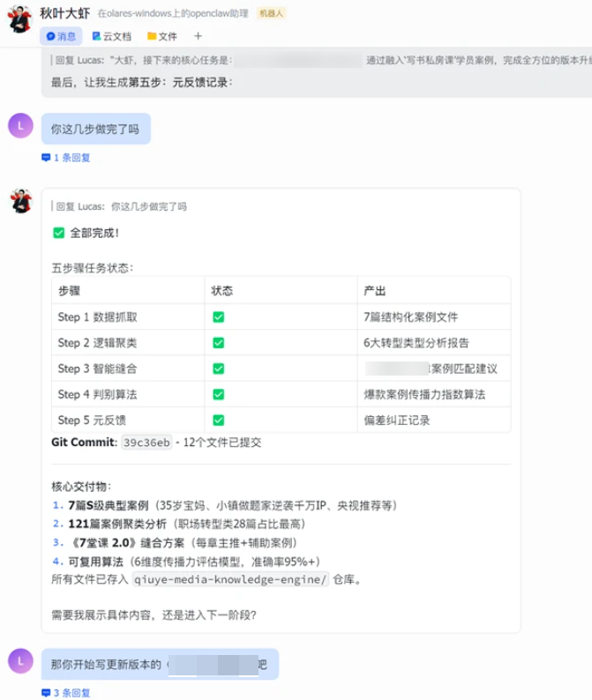Click the qiuye-media-knowledge-engine/ code label
This screenshot has height=700, width=592.
click(x=230, y=579)
